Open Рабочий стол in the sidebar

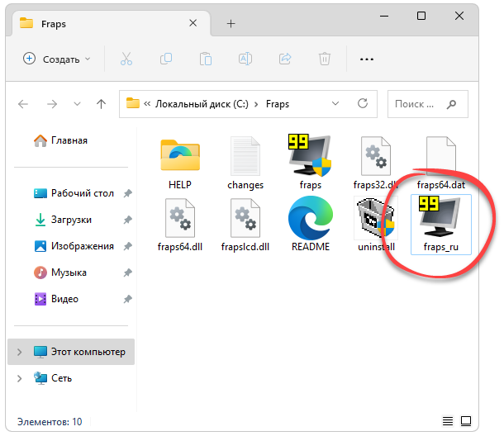pyautogui.click(x=74, y=193)
